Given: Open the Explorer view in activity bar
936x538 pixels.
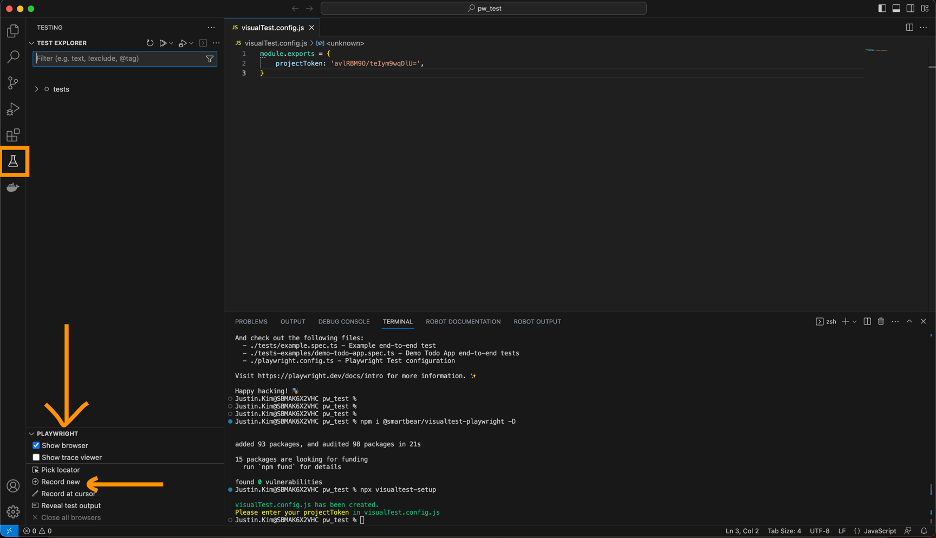Looking at the screenshot, I should [13, 30].
